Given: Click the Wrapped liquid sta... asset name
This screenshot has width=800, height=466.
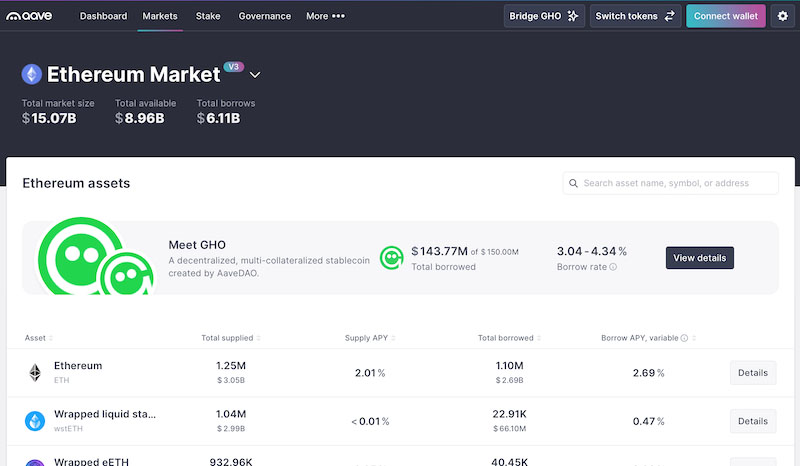Looking at the screenshot, I should 105,414.
